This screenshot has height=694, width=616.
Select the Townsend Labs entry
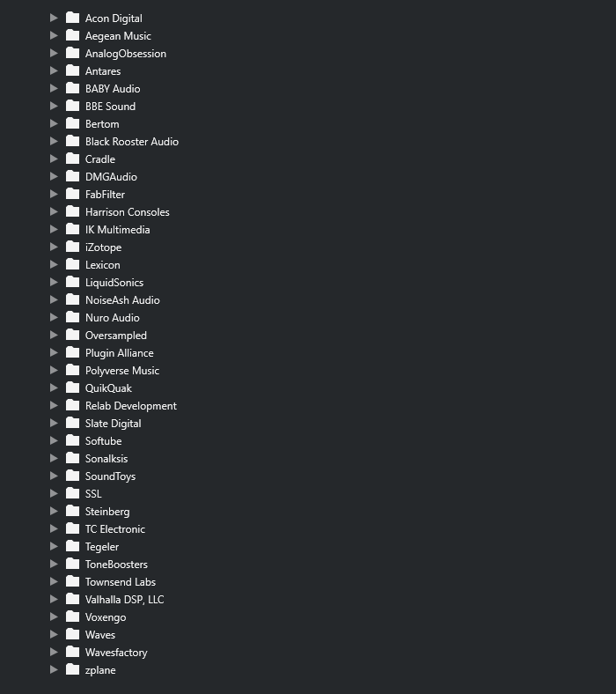pos(121,582)
